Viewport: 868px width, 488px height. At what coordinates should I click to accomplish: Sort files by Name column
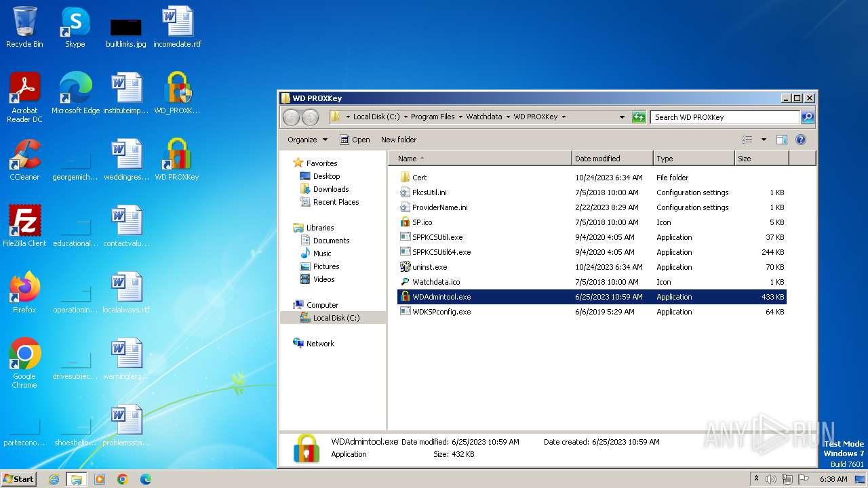click(x=480, y=159)
